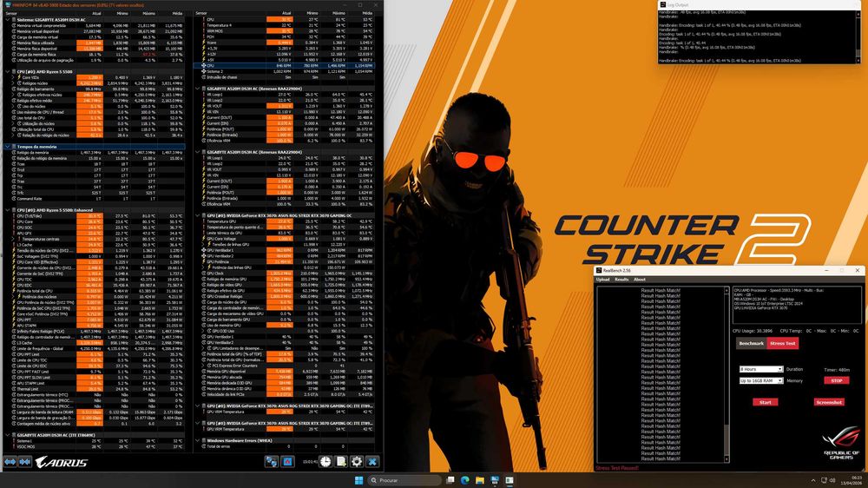Screen dimensions: 868x488
Task: Click HWiNFO expand layout arrows icon
Action: pyautogui.click(x=10, y=461)
